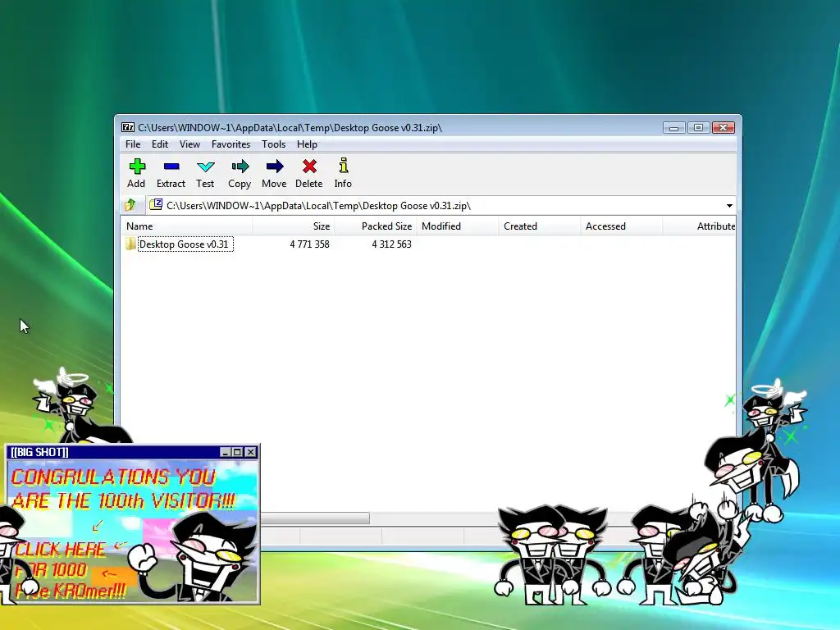Click the size value 4 771 358
The height and width of the screenshot is (630, 840).
309,244
